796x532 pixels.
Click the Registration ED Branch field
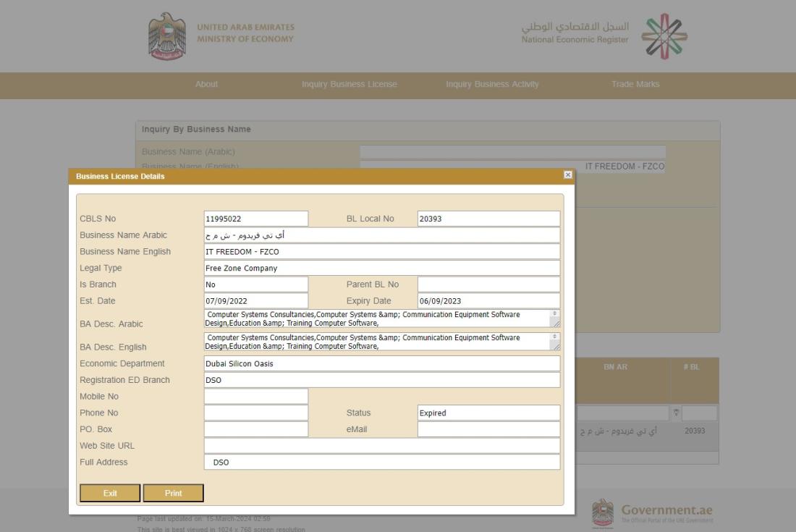tap(382, 380)
